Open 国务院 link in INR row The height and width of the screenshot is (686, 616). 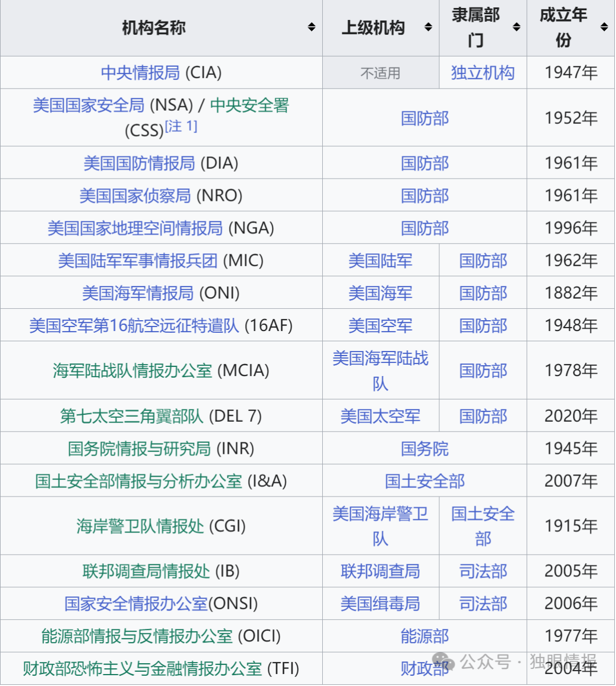point(425,449)
